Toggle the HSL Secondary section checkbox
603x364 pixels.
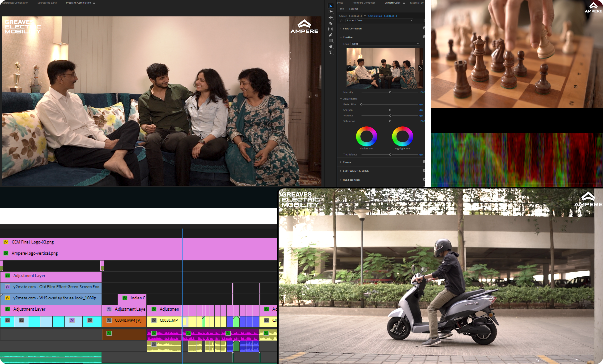click(424, 179)
